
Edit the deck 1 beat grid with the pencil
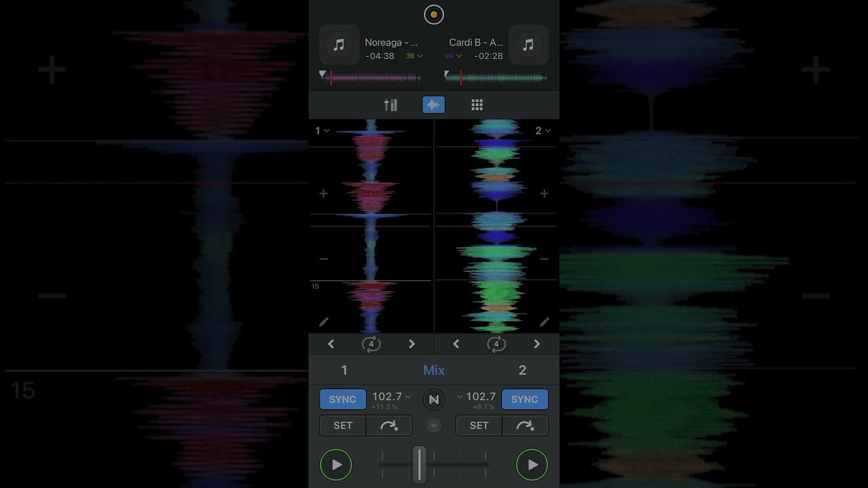pos(323,322)
